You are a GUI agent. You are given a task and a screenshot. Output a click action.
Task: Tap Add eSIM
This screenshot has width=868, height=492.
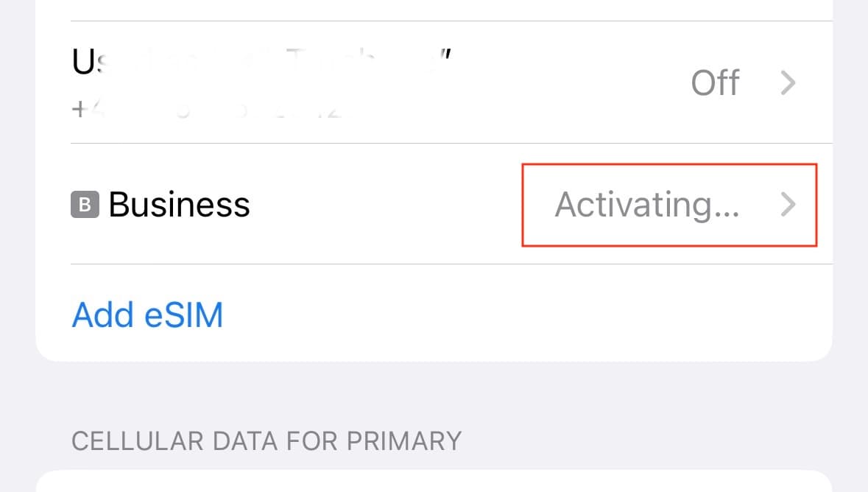(x=147, y=314)
